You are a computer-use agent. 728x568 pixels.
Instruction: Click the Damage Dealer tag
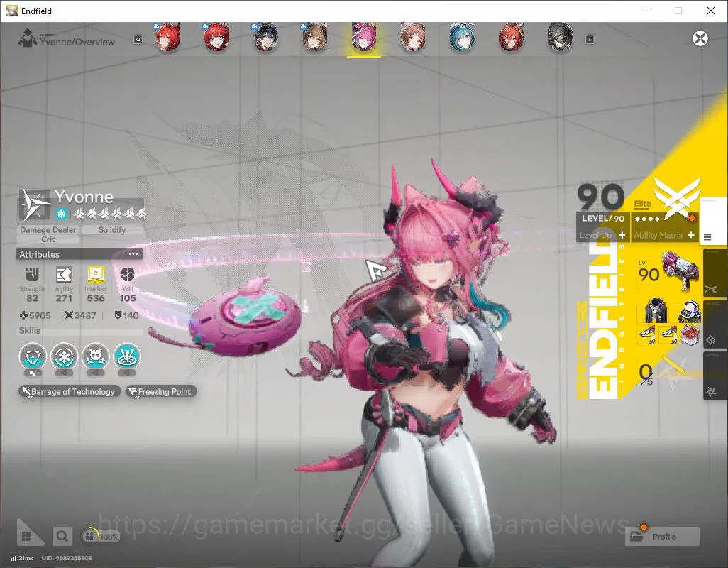pos(48,230)
